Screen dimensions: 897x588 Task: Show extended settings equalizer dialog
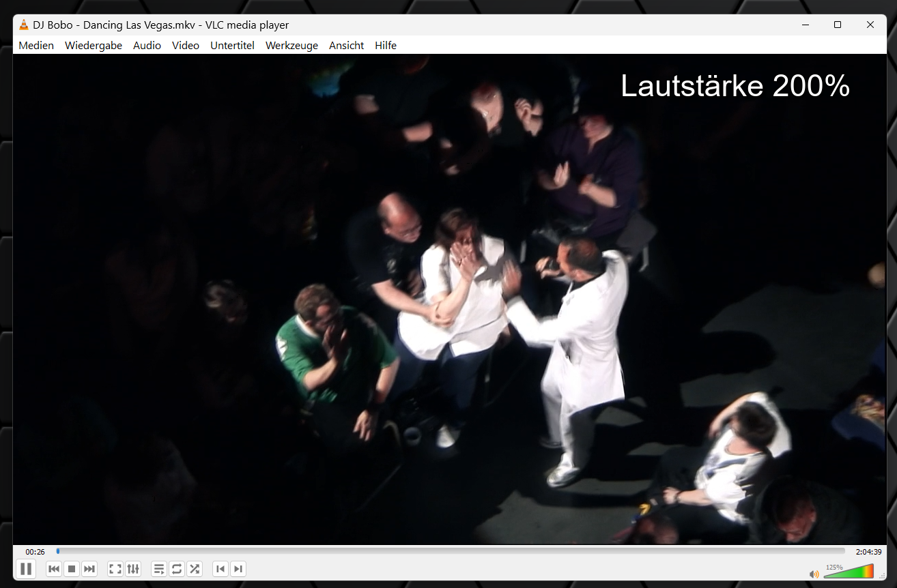[133, 569]
